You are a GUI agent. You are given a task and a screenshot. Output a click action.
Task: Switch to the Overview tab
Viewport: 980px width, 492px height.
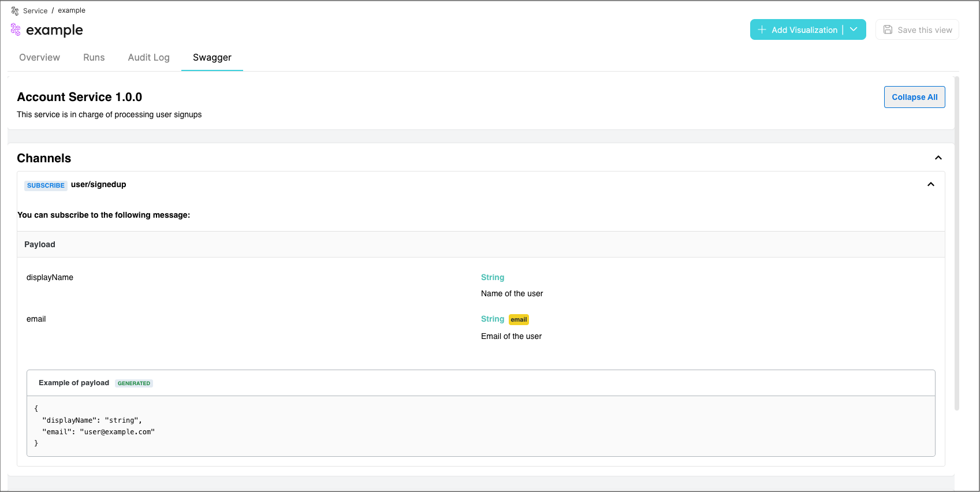point(39,58)
